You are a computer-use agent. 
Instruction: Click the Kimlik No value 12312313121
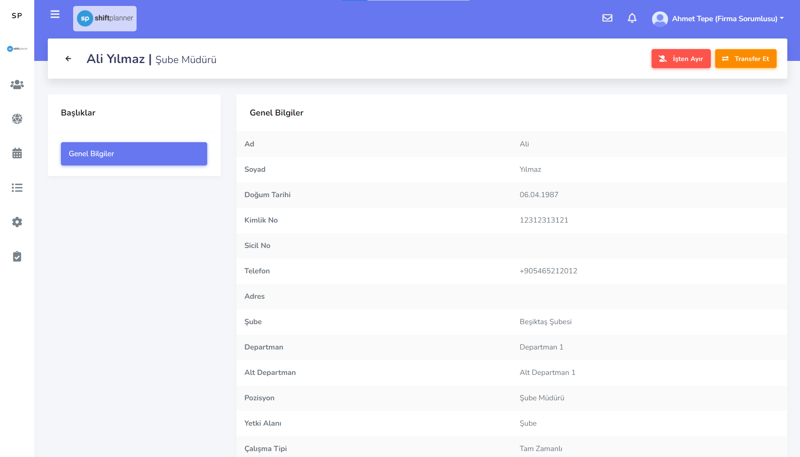pos(544,220)
